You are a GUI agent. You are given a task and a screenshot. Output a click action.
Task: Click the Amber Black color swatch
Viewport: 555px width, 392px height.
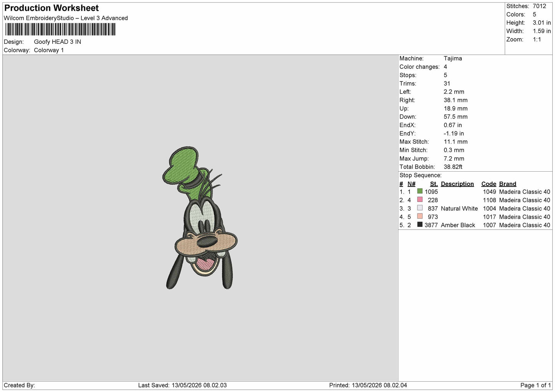[x=420, y=225]
